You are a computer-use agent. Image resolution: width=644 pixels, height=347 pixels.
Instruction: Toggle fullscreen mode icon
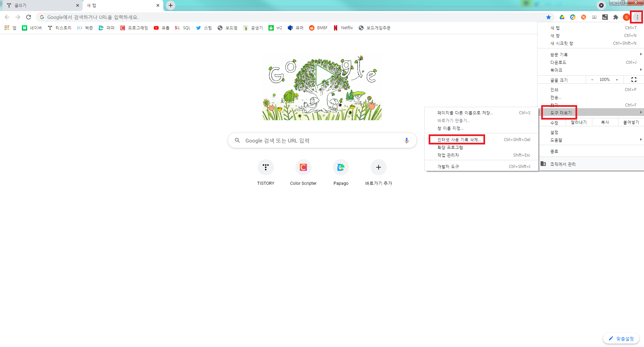pyautogui.click(x=634, y=80)
